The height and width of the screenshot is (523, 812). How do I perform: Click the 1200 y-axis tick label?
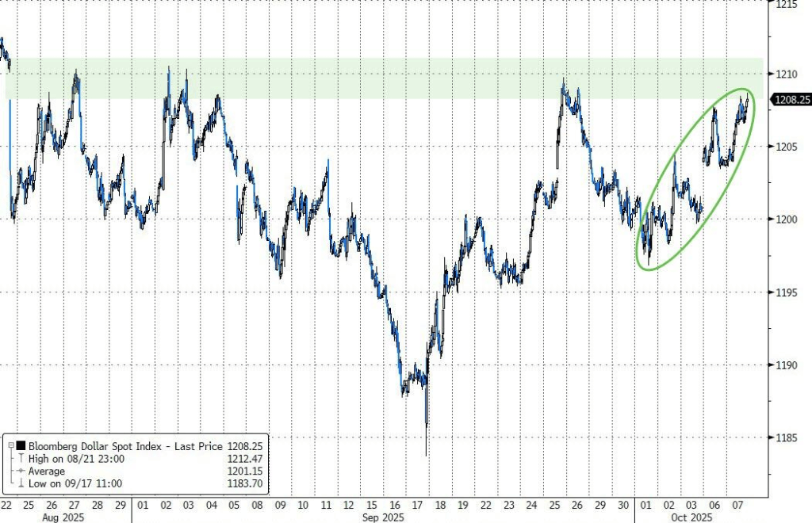pos(785,219)
